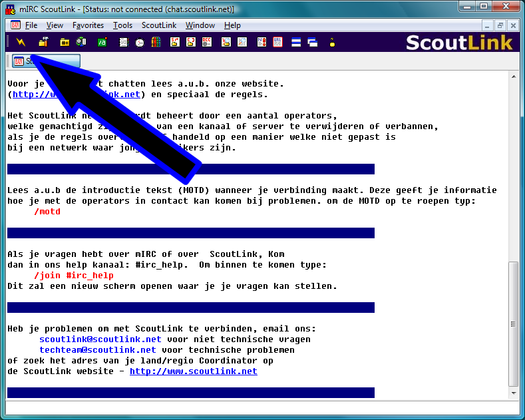The width and height of the screenshot is (525, 420).
Task: Open the File menu
Action: pyautogui.click(x=31, y=25)
